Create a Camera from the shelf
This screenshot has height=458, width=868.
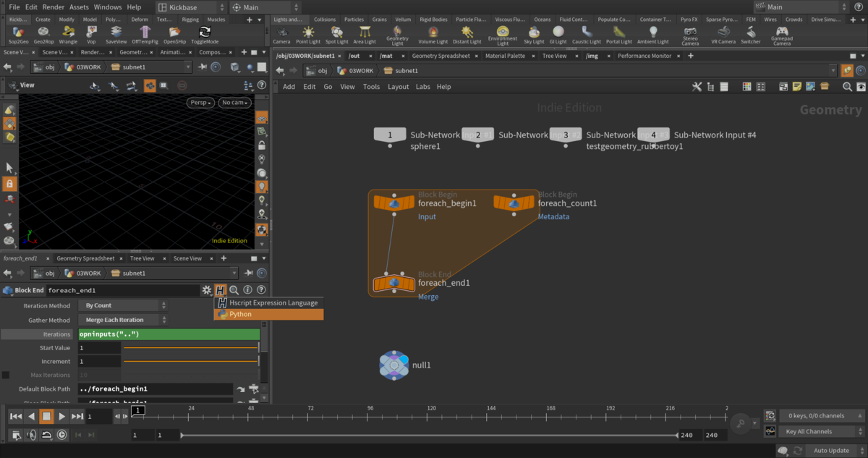coord(281,35)
